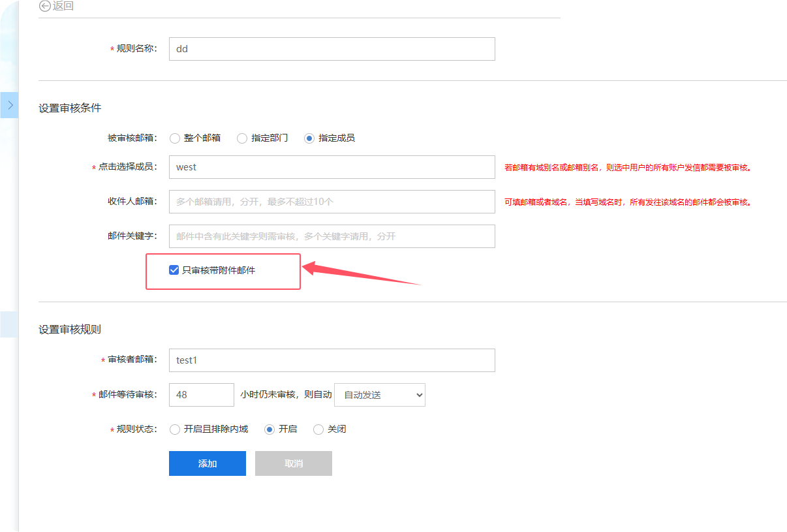The width and height of the screenshot is (787, 532).
Task: Click the 审核者邮箱 field with test1
Action: 332,360
